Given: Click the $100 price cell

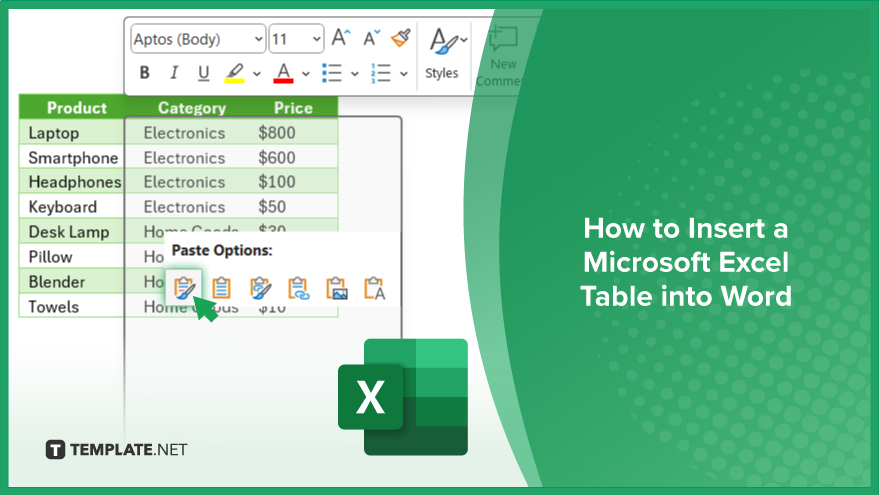Looking at the screenshot, I should (x=277, y=182).
